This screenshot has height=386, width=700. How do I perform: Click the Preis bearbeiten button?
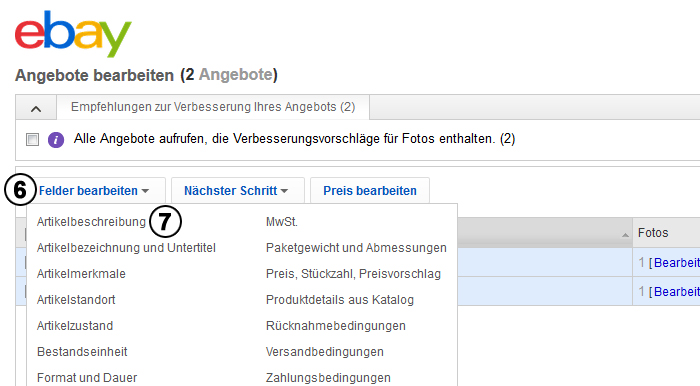[370, 191]
